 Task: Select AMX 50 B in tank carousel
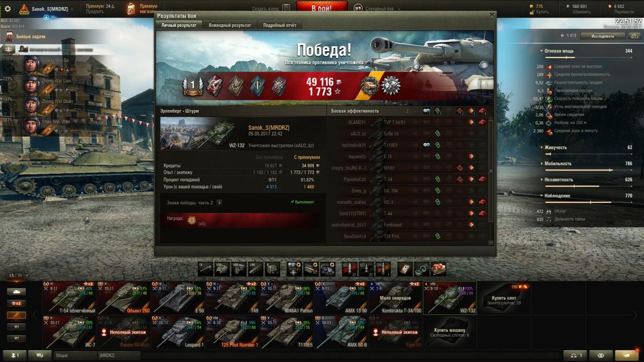pos(341,333)
